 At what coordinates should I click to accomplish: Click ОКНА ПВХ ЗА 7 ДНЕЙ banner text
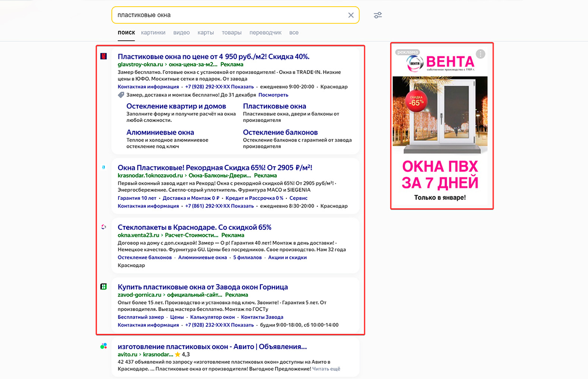(440, 175)
